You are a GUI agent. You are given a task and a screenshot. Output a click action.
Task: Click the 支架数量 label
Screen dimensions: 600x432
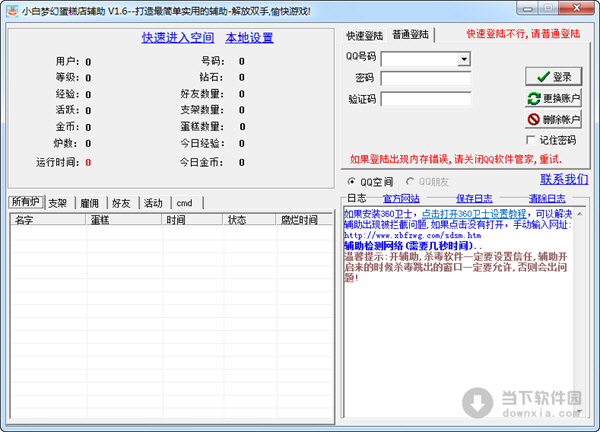coord(202,110)
